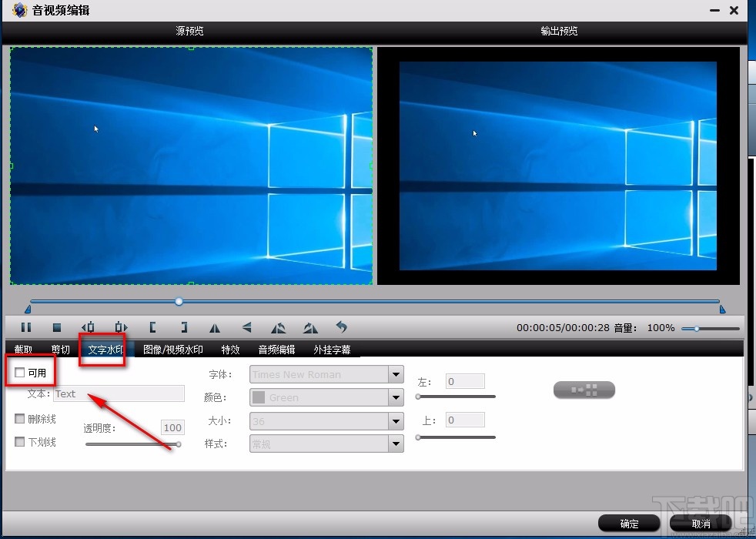Click the 左 offset value field
The width and height of the screenshot is (756, 539).
(465, 381)
